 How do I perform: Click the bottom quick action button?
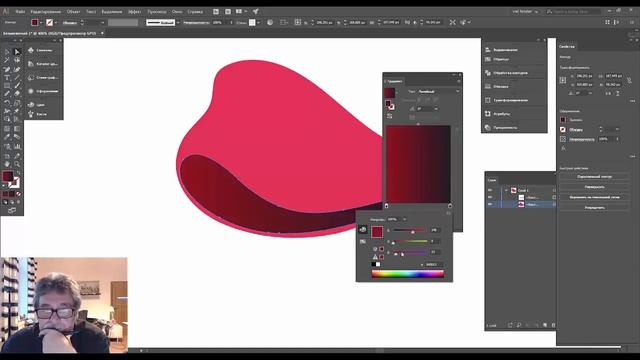594,207
